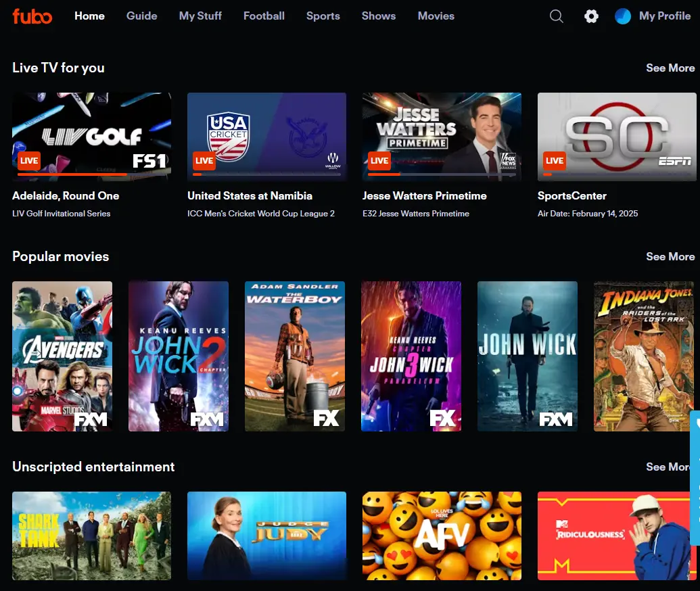Click the Willow logo on cricket card
The height and width of the screenshot is (591, 700).
coord(333,161)
